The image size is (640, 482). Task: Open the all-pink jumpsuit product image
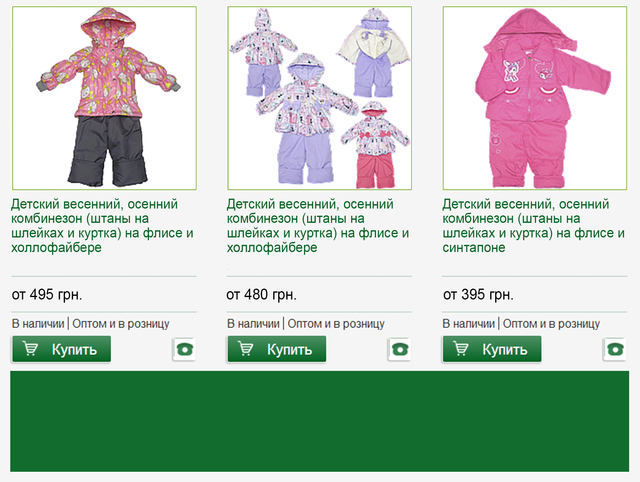tap(535, 98)
